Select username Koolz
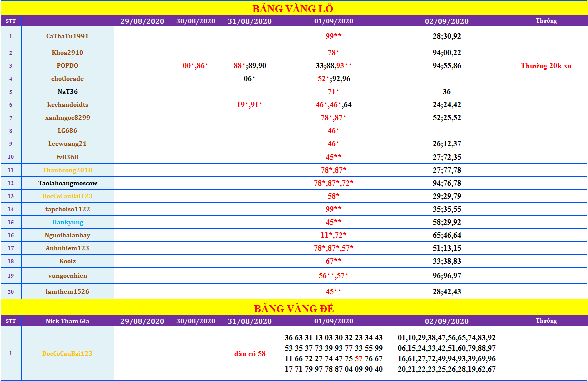This screenshot has width=588, height=381. (67, 261)
